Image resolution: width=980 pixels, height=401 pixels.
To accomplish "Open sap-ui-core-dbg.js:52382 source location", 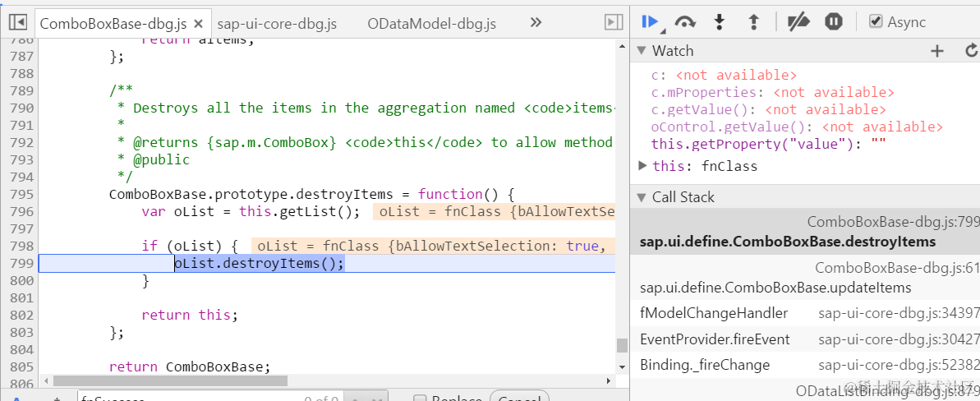I will coord(899,365).
